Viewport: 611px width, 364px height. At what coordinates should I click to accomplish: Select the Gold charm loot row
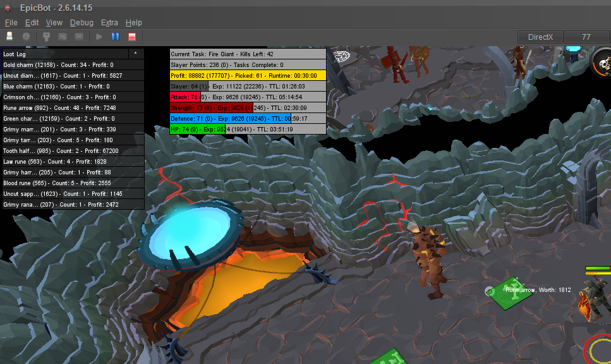pyautogui.click(x=73, y=64)
